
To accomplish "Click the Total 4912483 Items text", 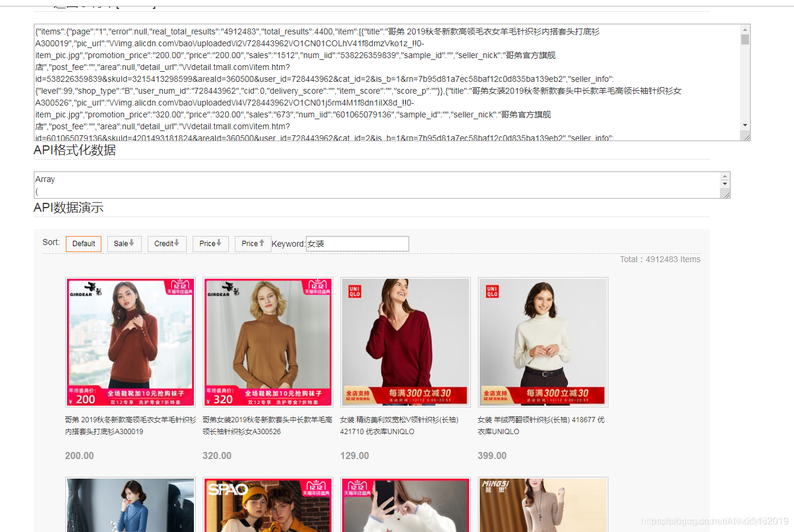I will [x=660, y=259].
